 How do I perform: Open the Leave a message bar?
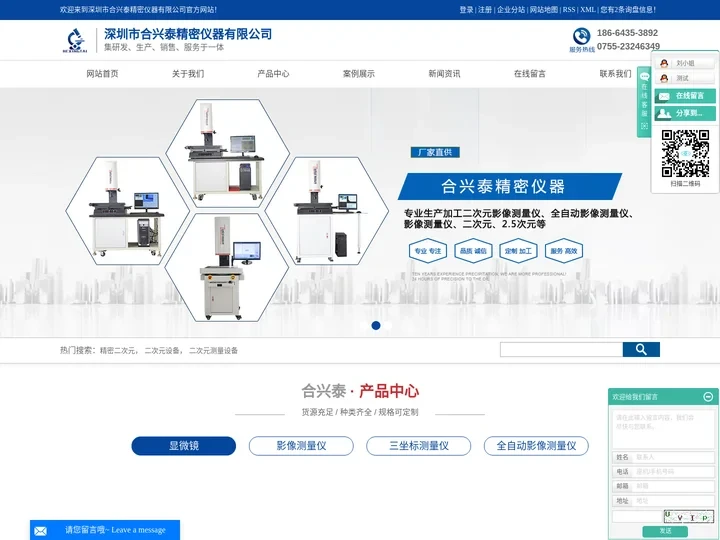click(x=105, y=530)
